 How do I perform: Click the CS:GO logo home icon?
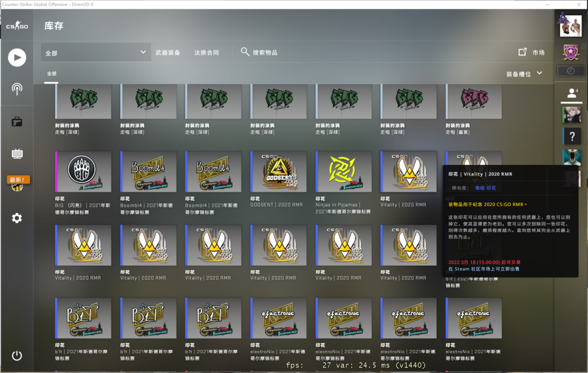pos(17,26)
